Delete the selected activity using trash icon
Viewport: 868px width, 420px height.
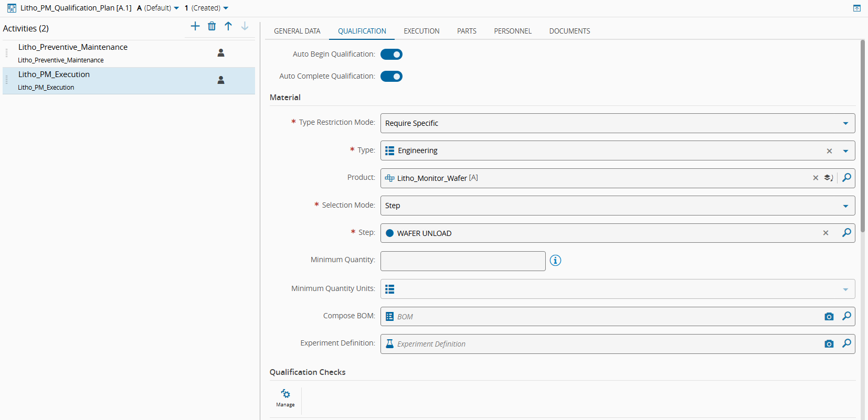point(211,26)
